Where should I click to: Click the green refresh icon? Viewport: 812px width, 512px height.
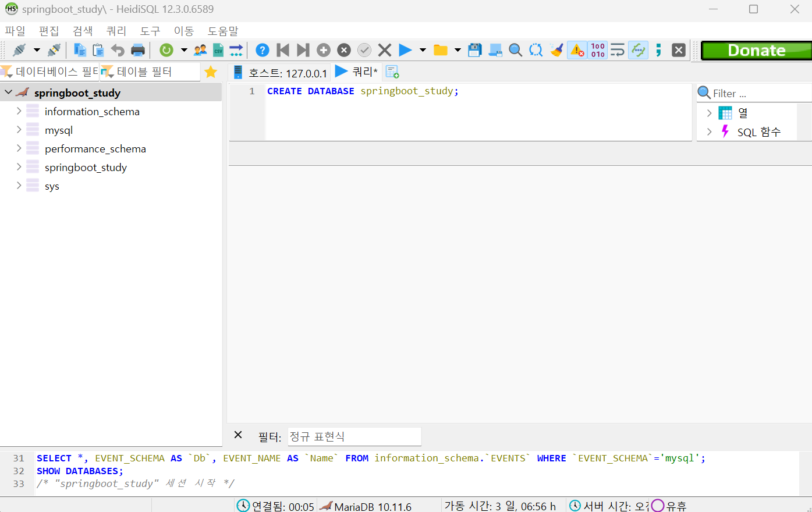(166, 50)
